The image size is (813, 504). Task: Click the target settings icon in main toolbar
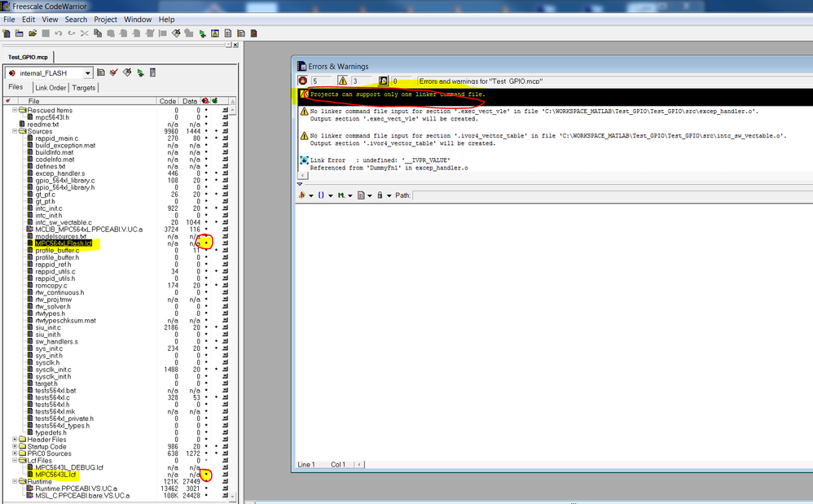(x=241, y=33)
